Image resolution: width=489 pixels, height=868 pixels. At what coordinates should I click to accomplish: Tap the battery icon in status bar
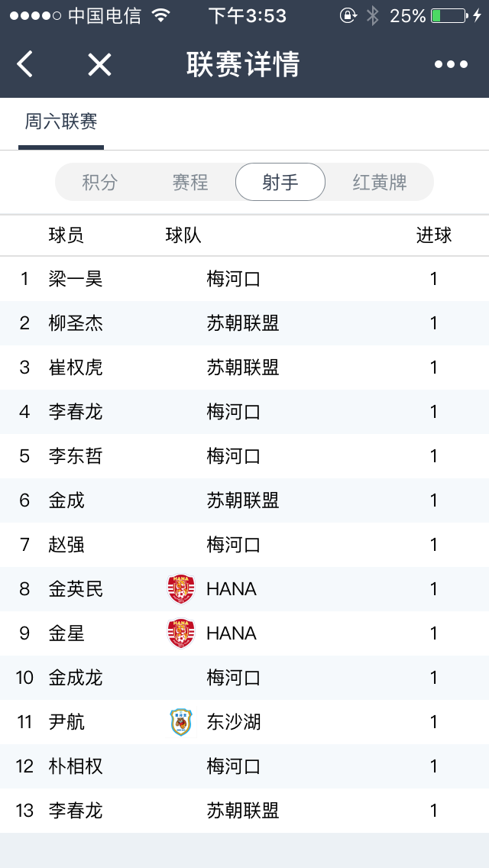tap(448, 16)
